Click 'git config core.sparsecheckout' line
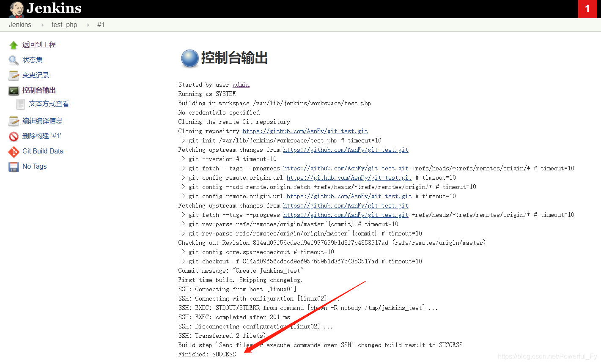601x364 pixels. pos(258,252)
